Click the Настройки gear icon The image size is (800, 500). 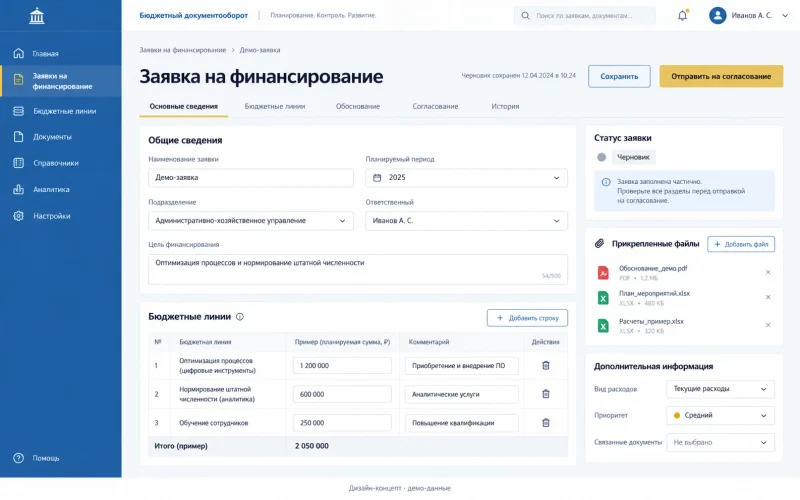pyautogui.click(x=18, y=216)
